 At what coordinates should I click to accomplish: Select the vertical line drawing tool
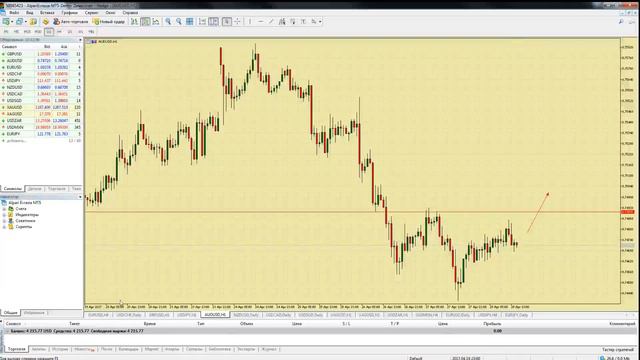(250, 22)
